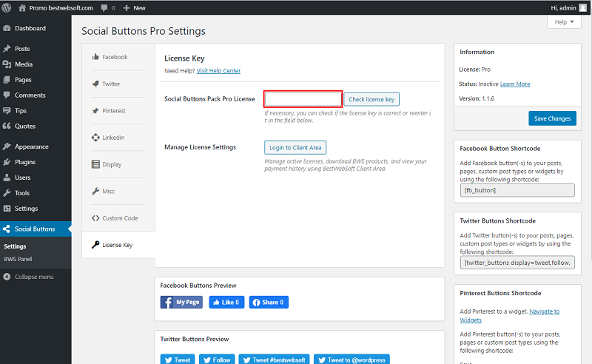Image resolution: width=592 pixels, height=364 pixels.
Task: Click the Facebook thumbs-up tab icon
Action: (x=95, y=57)
